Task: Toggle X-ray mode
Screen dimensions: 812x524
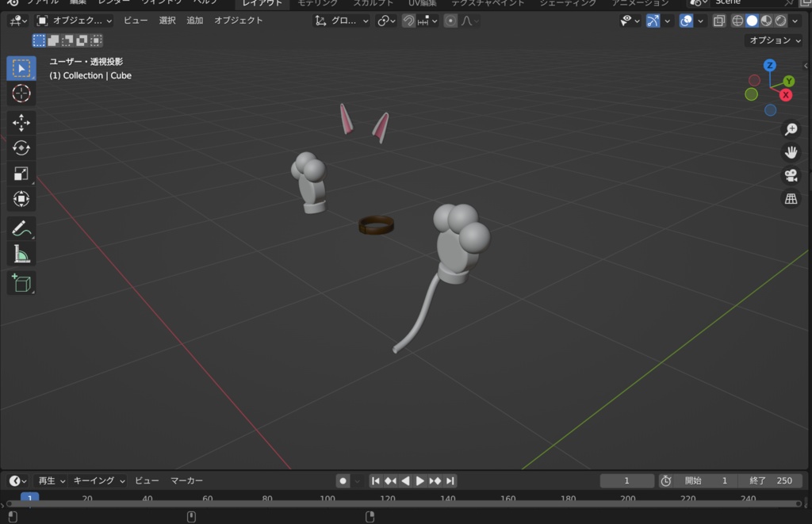Action: tap(718, 21)
